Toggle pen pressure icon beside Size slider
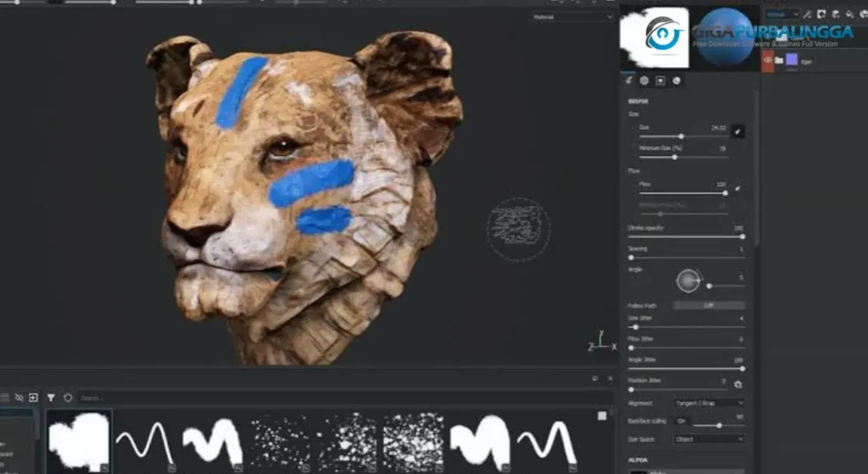868x474 pixels. click(737, 131)
